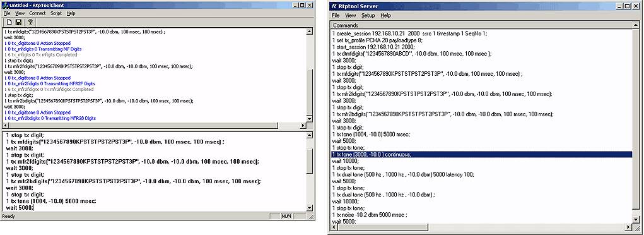644x235 pixels.
Task: Open the Help menu in RtpToolClient
Action: tap(71, 13)
